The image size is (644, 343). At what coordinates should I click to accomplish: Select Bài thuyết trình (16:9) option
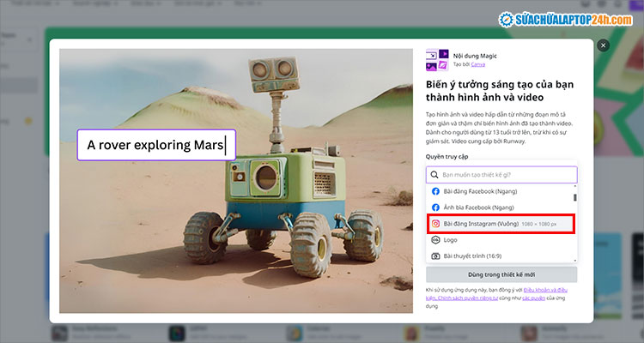click(474, 256)
